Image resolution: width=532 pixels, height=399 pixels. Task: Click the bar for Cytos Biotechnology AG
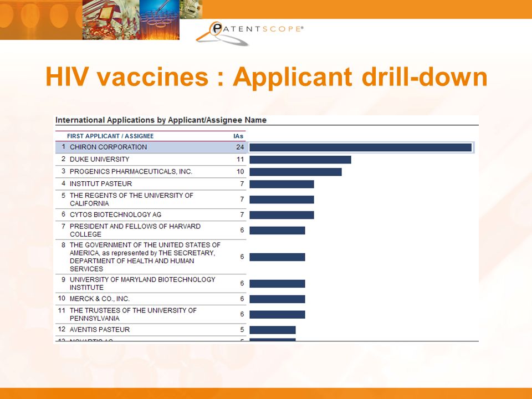pyautogui.click(x=282, y=215)
